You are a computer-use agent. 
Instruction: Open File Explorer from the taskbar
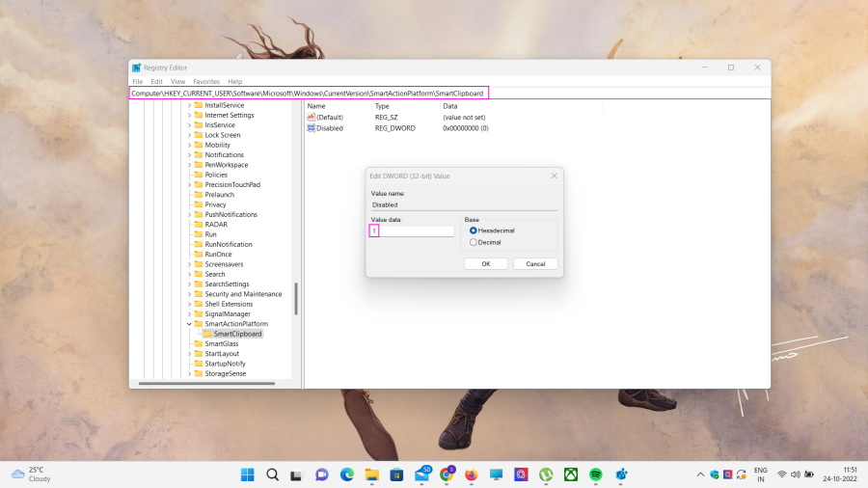[371, 474]
